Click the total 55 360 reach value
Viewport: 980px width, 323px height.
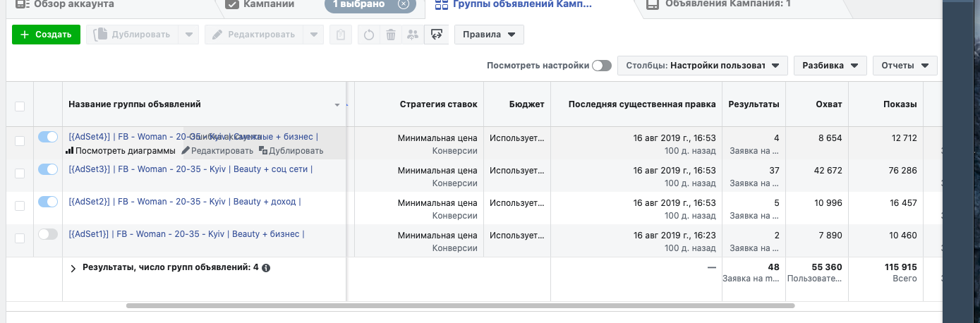click(x=826, y=267)
